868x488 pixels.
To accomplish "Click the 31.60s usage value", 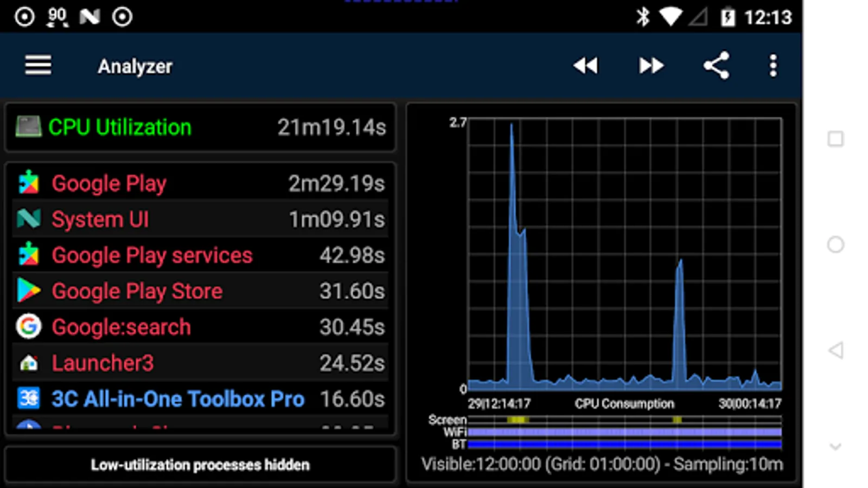I will [352, 291].
